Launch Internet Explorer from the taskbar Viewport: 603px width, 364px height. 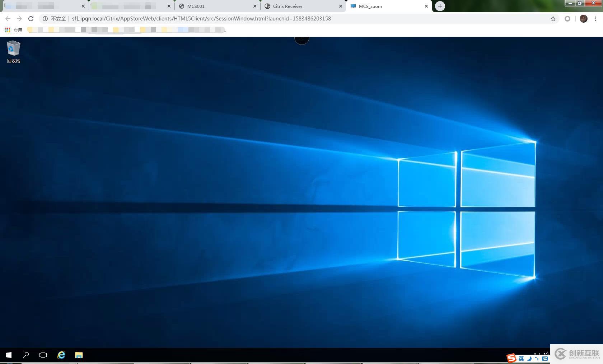[61, 355]
